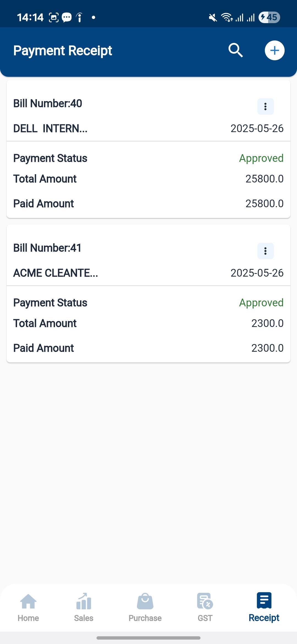Tap the Home house icon
The image size is (297, 644).
[x=28, y=601]
